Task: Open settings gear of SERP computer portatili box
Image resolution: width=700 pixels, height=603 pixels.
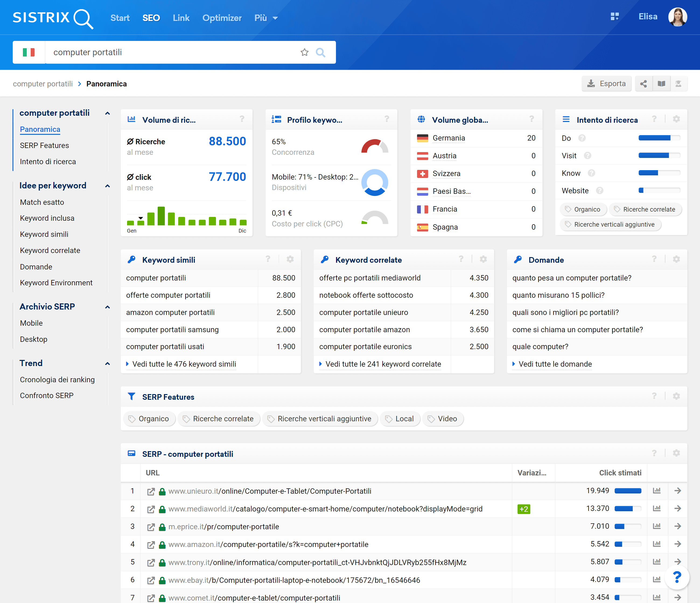Action: [676, 453]
